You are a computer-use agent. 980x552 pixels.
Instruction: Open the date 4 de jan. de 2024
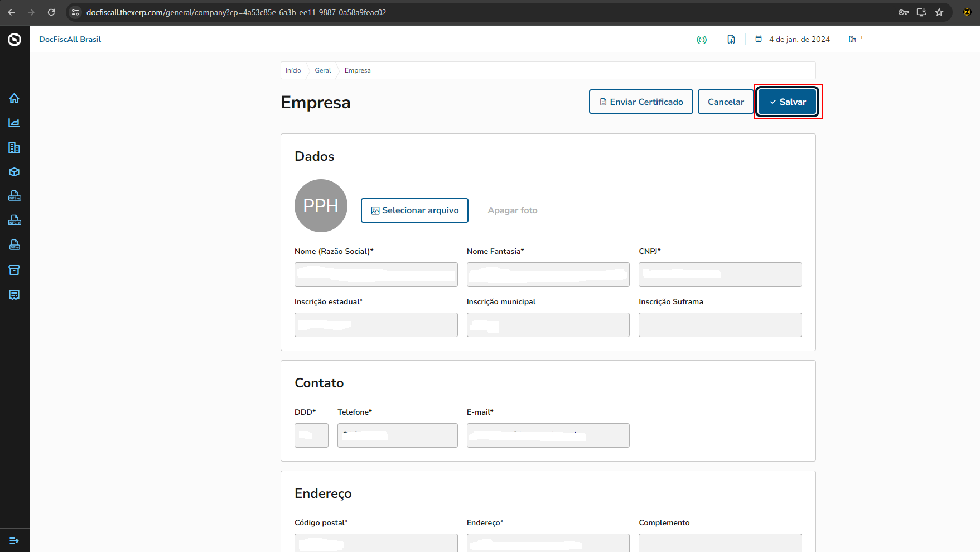point(799,39)
